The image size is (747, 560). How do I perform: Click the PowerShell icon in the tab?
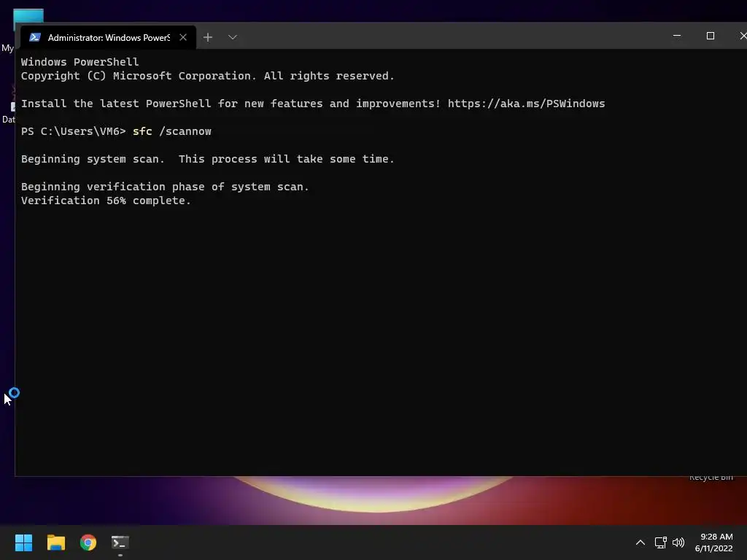pyautogui.click(x=34, y=37)
